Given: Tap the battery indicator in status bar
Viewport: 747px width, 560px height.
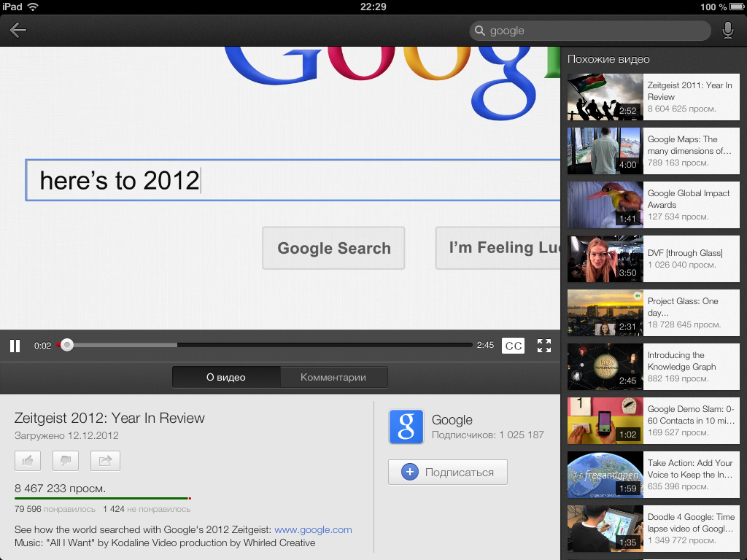Looking at the screenshot, I should 736,7.
